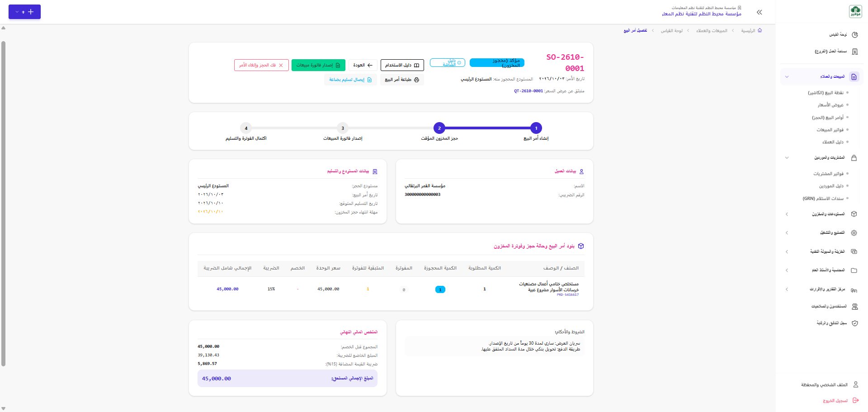The width and height of the screenshot is (868, 412).
Task: Expand the Warehouses and Inventory chevron
Action: 787,214
